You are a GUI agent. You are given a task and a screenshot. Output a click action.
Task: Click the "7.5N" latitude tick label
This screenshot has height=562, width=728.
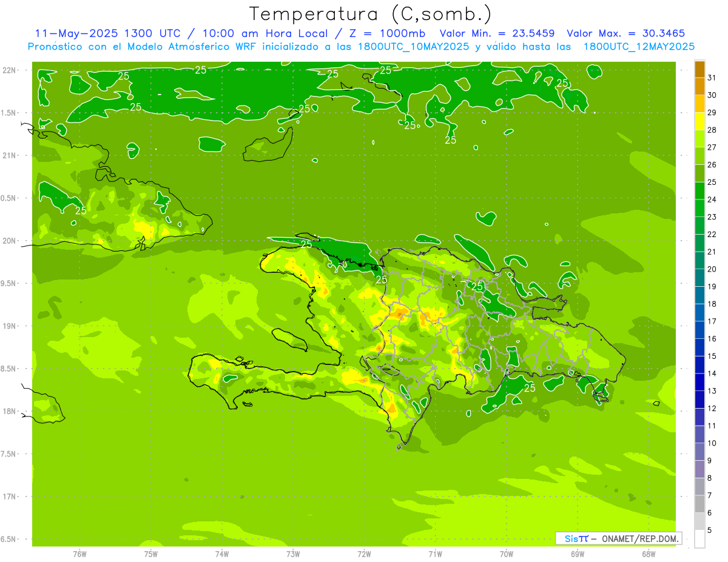coord(8,454)
